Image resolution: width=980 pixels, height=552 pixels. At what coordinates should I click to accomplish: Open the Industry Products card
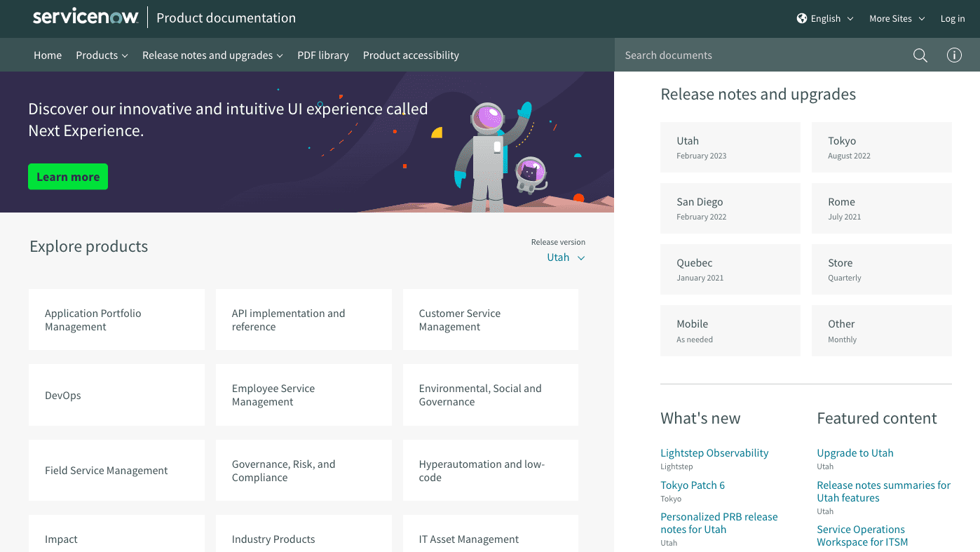(x=304, y=534)
